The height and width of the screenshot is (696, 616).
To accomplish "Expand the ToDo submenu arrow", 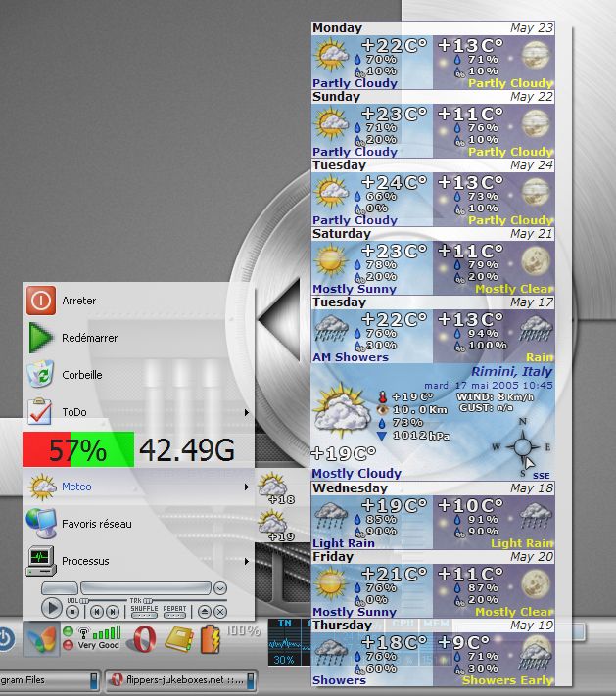I will coord(245,413).
